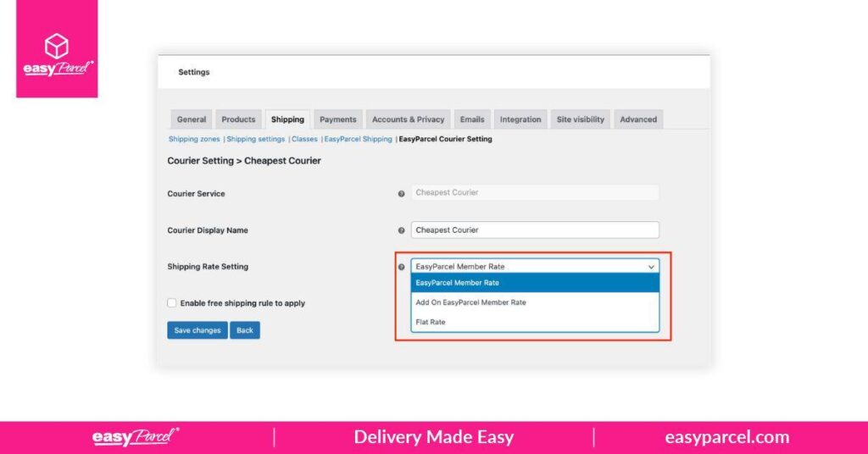
Task: Open the Shipping settings link
Action: tap(255, 140)
